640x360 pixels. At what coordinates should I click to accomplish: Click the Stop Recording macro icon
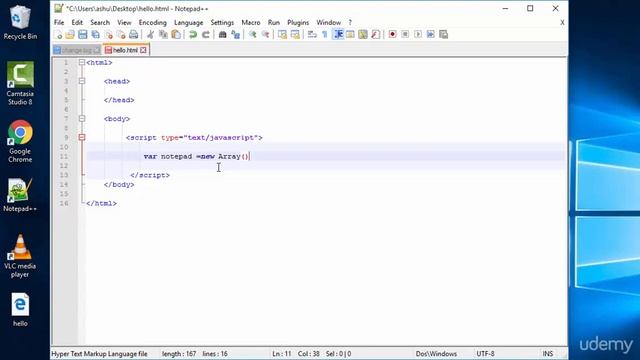pyautogui.click(x=405, y=35)
